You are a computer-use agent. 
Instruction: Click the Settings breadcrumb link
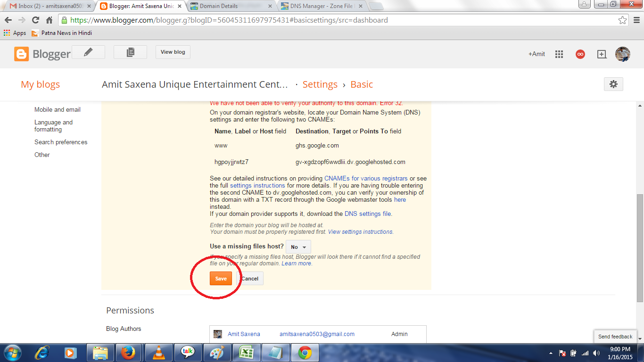[x=320, y=84]
